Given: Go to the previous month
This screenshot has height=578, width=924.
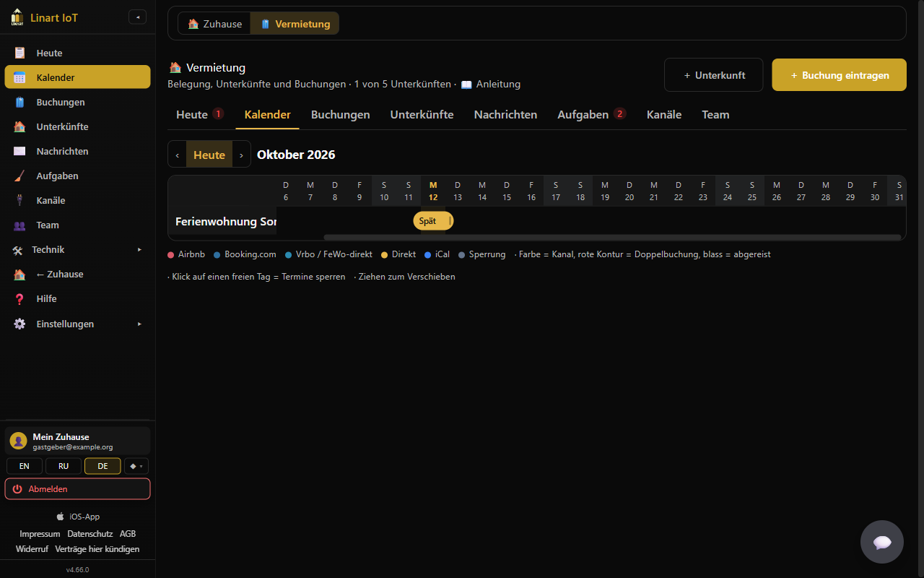Looking at the screenshot, I should click(x=178, y=155).
